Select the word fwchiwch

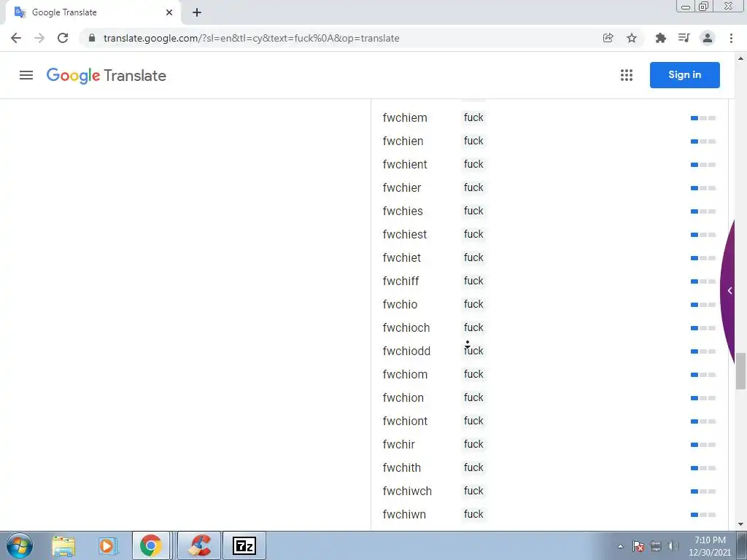click(407, 491)
